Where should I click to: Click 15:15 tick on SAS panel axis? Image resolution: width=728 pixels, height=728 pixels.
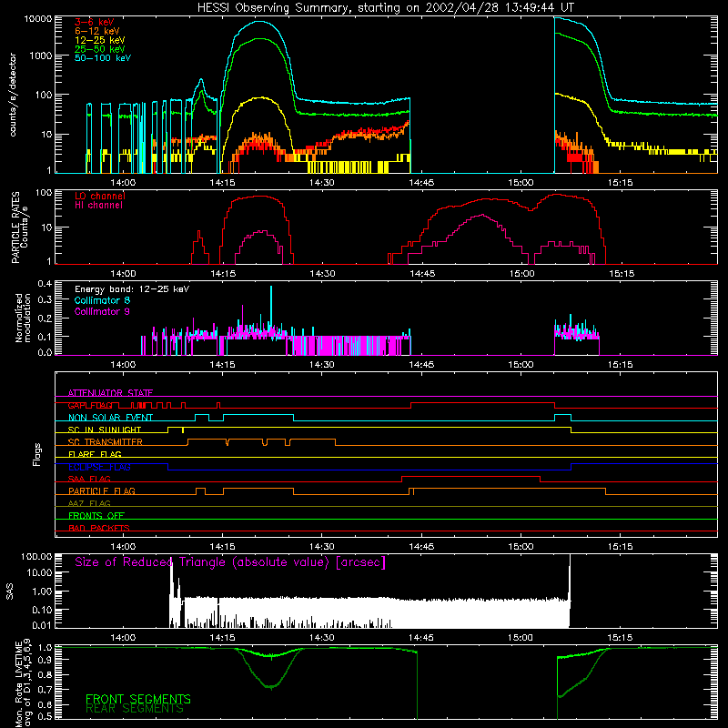click(620, 638)
